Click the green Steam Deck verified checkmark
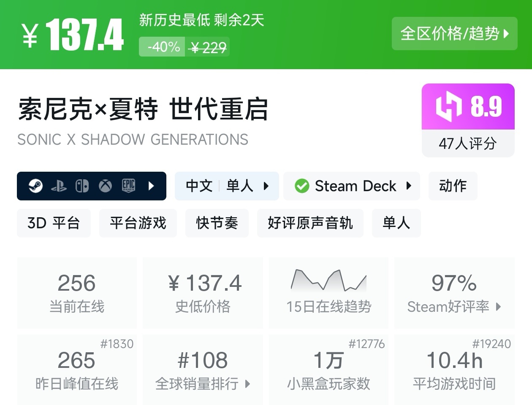532x405 pixels. 302,186
